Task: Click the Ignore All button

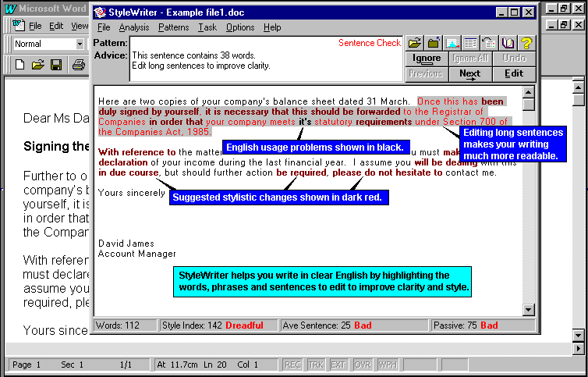Action: click(470, 59)
